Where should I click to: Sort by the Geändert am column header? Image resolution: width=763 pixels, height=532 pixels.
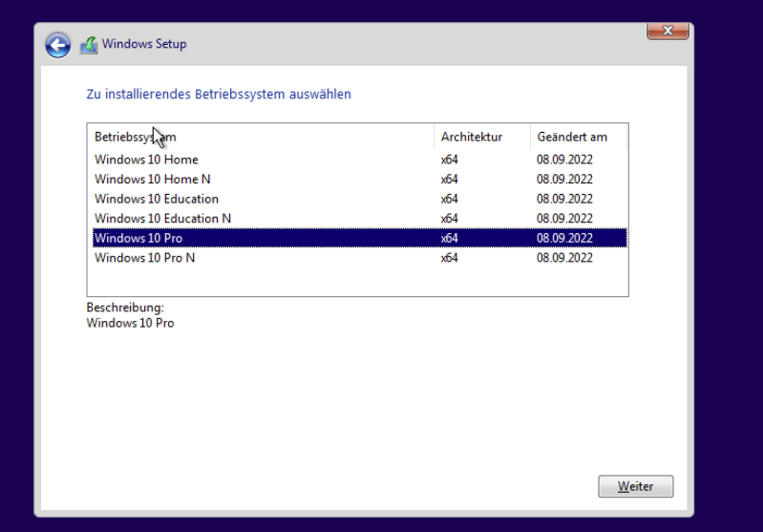578,138
